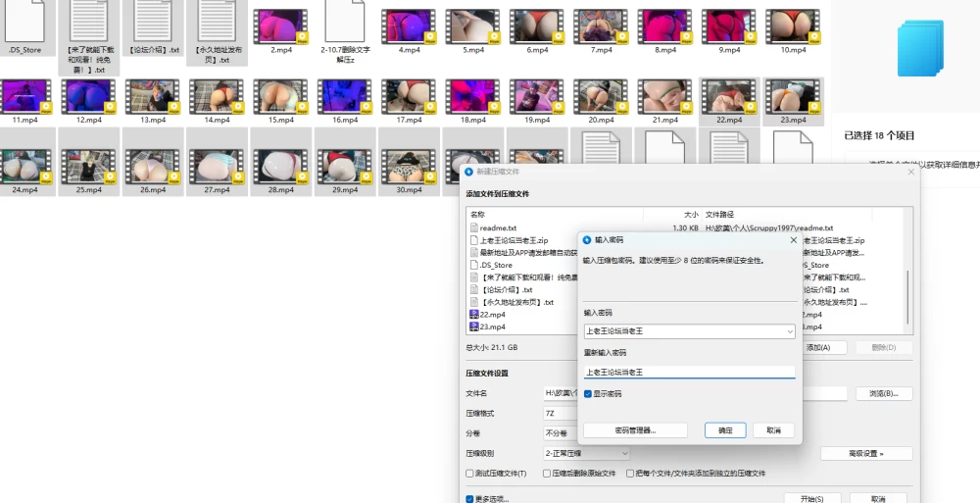Select the 16.mp4 video file icon
This screenshot has width=980, height=503.
(x=344, y=96)
